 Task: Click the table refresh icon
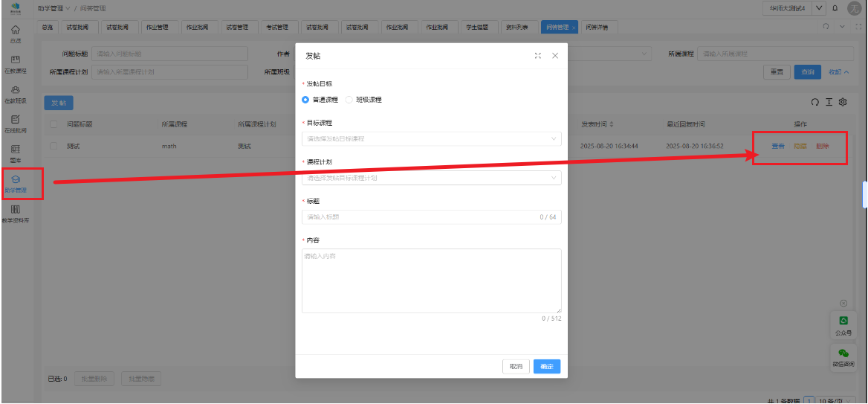click(815, 102)
